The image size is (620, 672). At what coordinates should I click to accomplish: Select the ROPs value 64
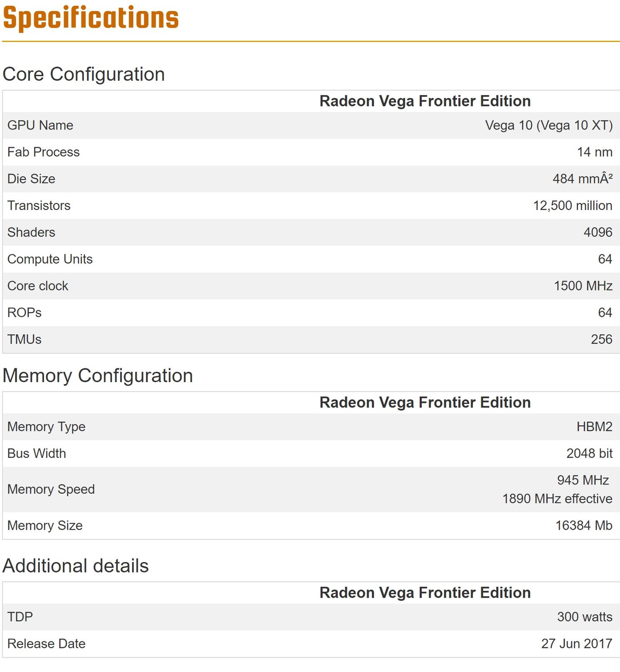[x=605, y=313]
